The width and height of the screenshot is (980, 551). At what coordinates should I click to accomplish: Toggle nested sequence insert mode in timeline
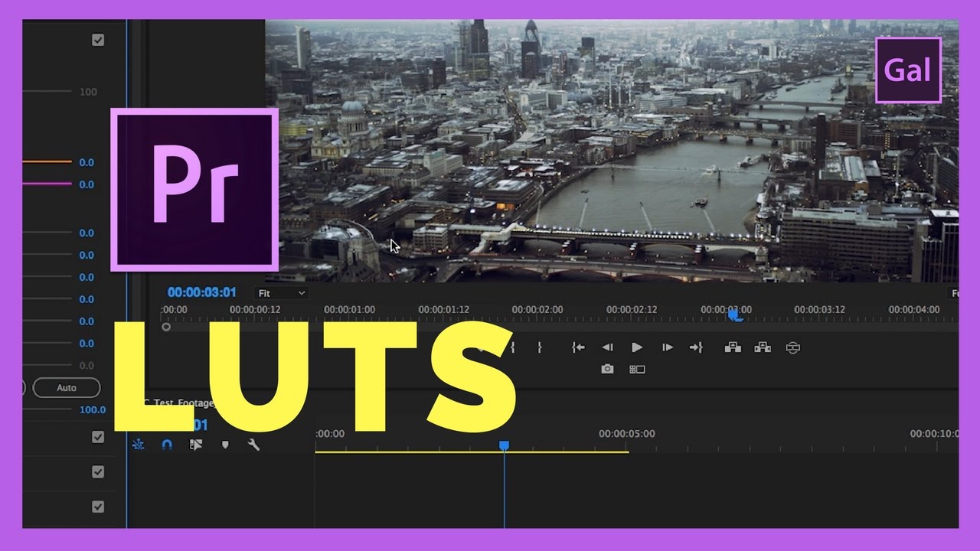pyautogui.click(x=138, y=444)
